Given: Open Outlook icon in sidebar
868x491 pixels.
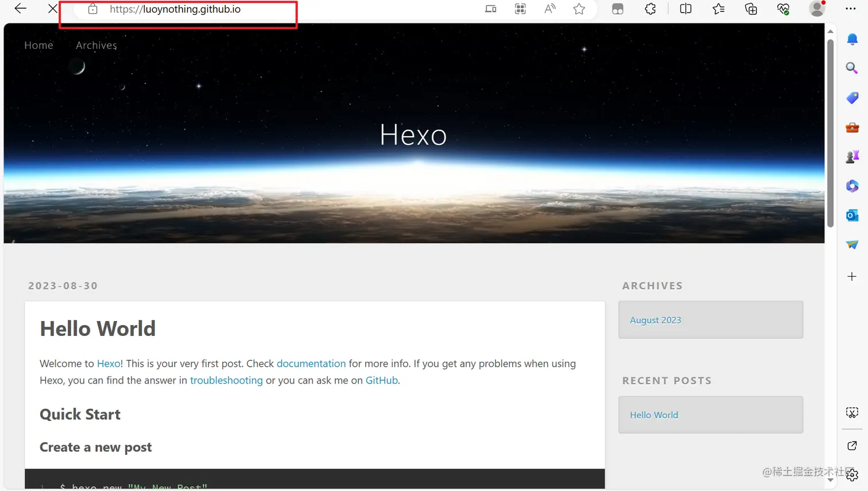Looking at the screenshot, I should (852, 215).
